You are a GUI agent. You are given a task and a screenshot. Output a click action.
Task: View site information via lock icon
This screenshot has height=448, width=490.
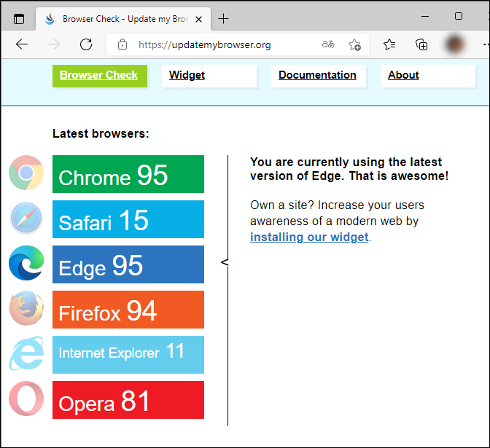[122, 44]
